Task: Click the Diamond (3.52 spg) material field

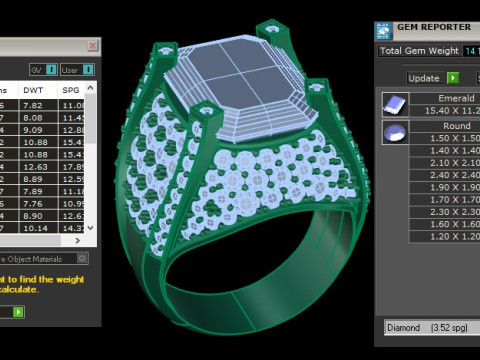Action: [432, 328]
